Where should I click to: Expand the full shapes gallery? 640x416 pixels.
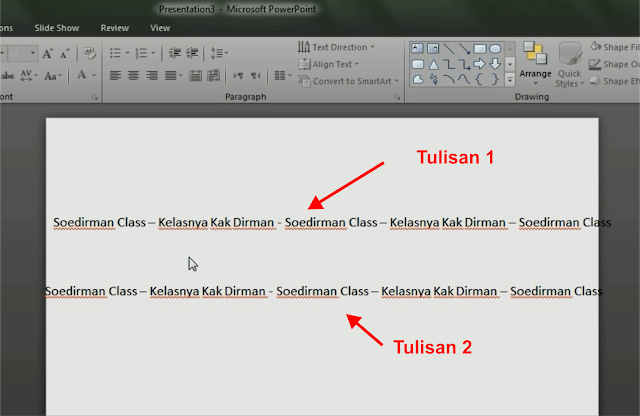[x=510, y=80]
